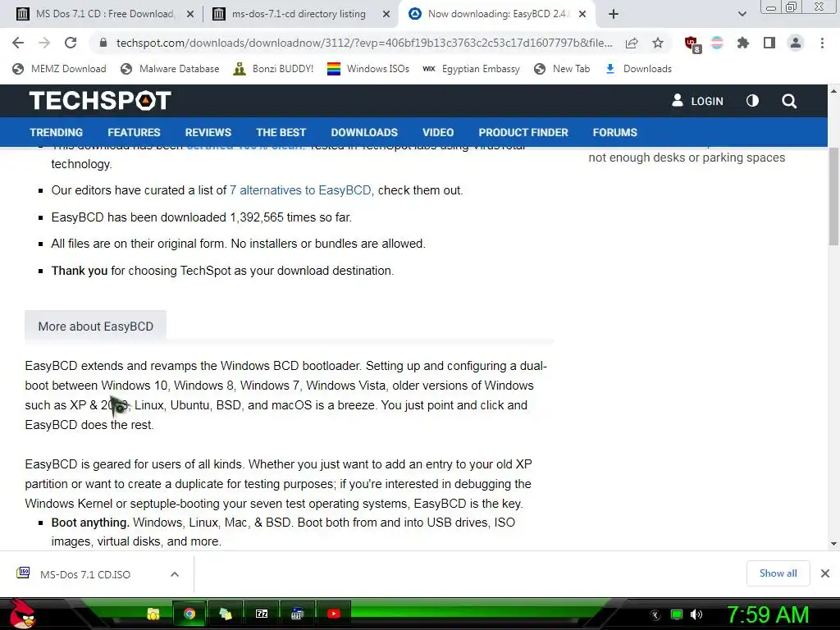840x630 pixels.
Task: Select the Now downloading EasyBCD tab
Action: (495, 14)
